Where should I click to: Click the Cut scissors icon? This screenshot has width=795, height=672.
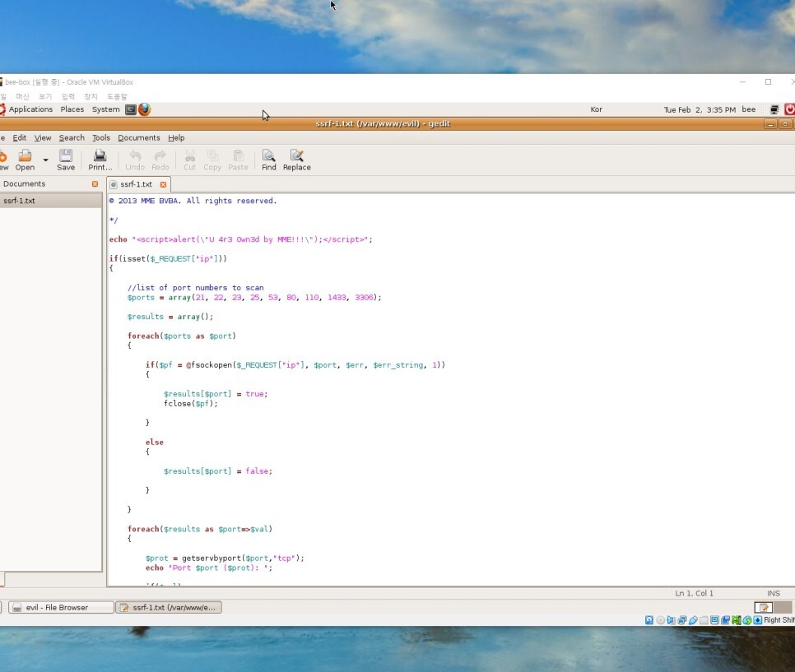pyautogui.click(x=189, y=160)
